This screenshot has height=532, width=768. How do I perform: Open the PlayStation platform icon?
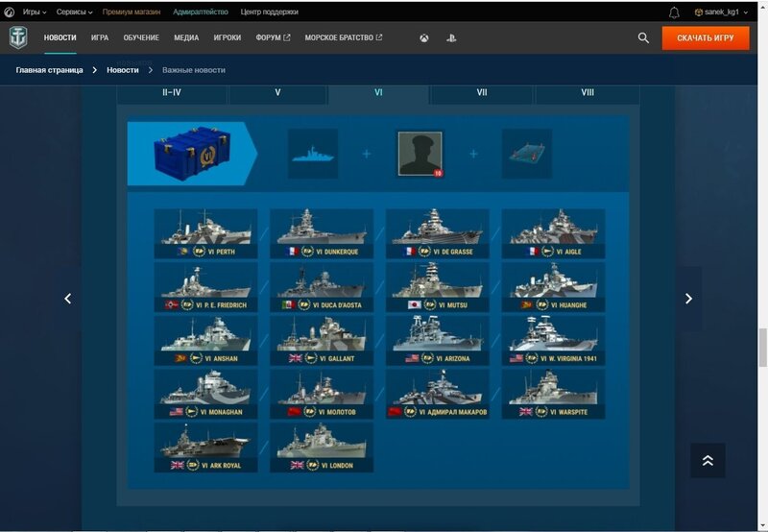click(x=451, y=37)
